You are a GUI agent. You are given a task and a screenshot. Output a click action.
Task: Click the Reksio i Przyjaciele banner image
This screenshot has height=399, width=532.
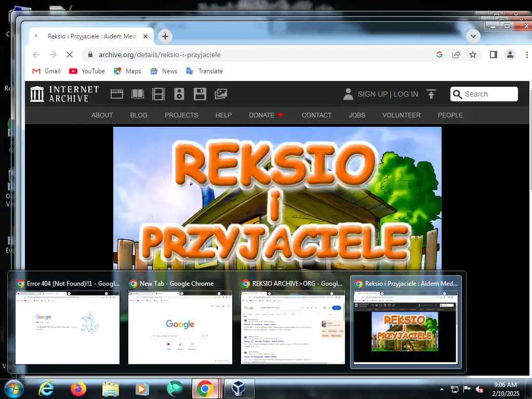[x=277, y=198]
